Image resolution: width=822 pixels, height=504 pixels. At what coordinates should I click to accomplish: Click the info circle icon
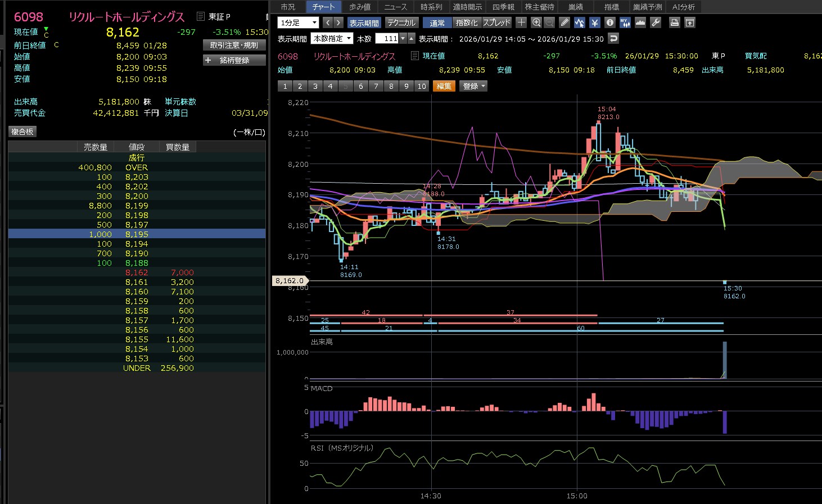point(610,22)
